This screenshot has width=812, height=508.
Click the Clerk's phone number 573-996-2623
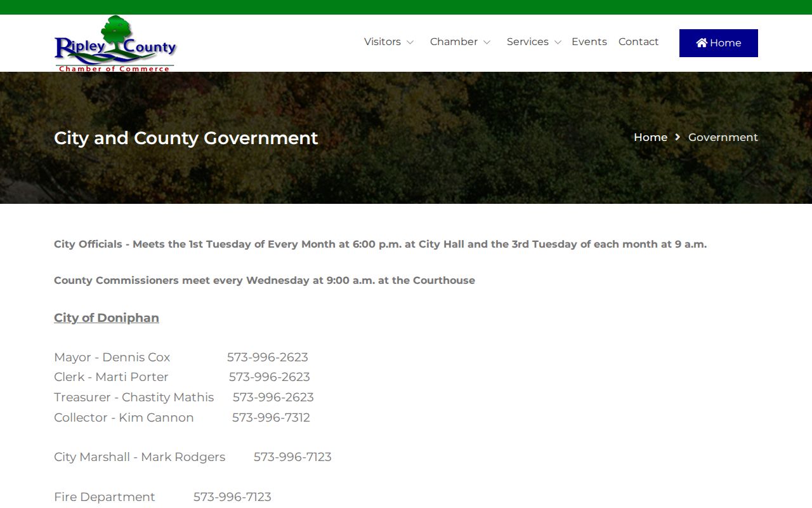(x=270, y=377)
